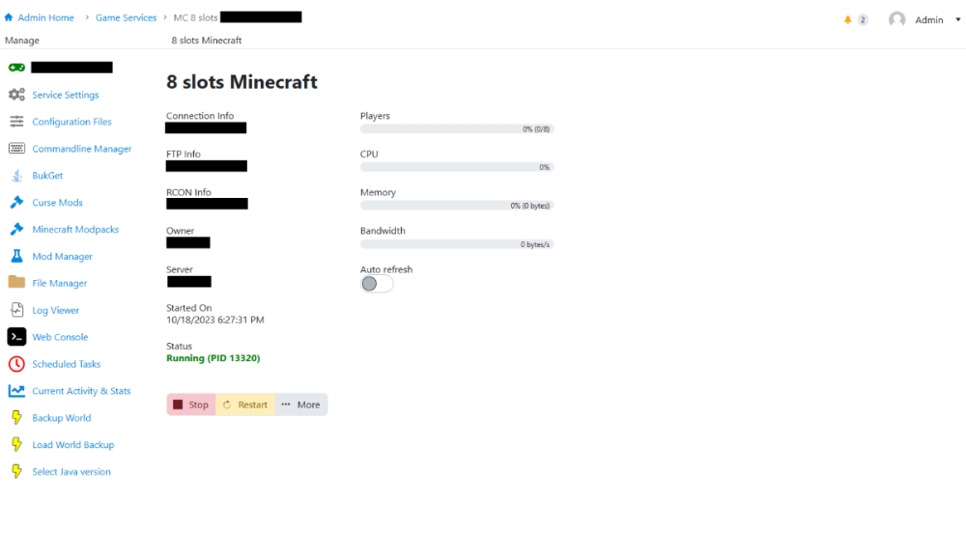Click the Backup World lightning icon
The image size is (966, 560).
[x=16, y=418]
